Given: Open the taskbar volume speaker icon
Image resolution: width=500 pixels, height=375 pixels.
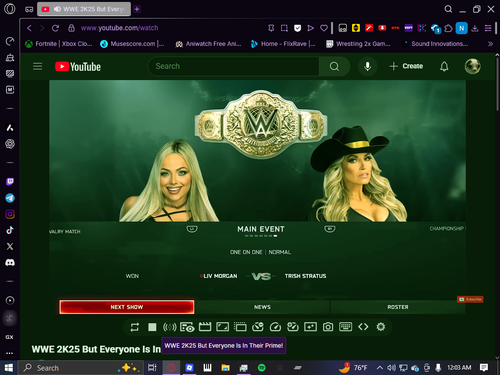Looking at the screenshot, I should pos(391,368).
